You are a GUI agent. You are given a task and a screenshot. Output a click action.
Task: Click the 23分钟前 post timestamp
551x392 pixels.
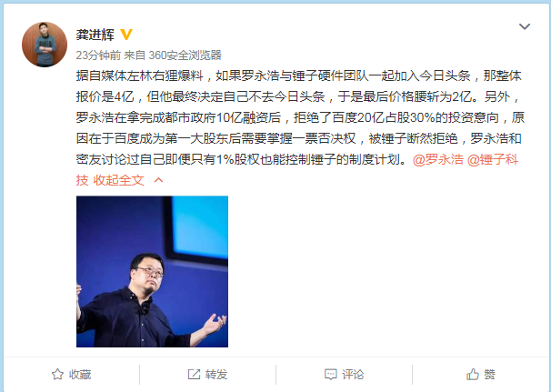pos(98,55)
